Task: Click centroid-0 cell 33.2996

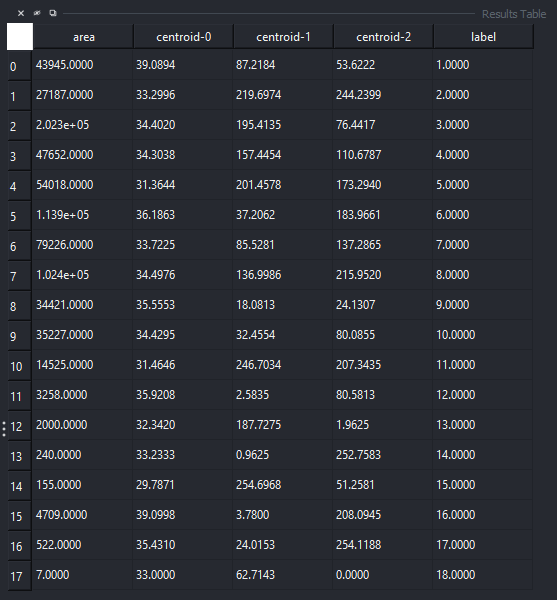Action: (183, 95)
